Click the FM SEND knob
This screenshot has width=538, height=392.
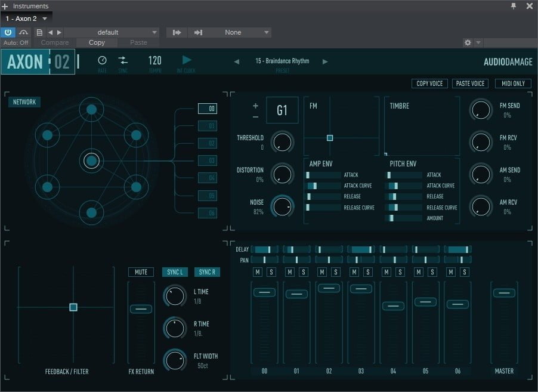coord(481,110)
